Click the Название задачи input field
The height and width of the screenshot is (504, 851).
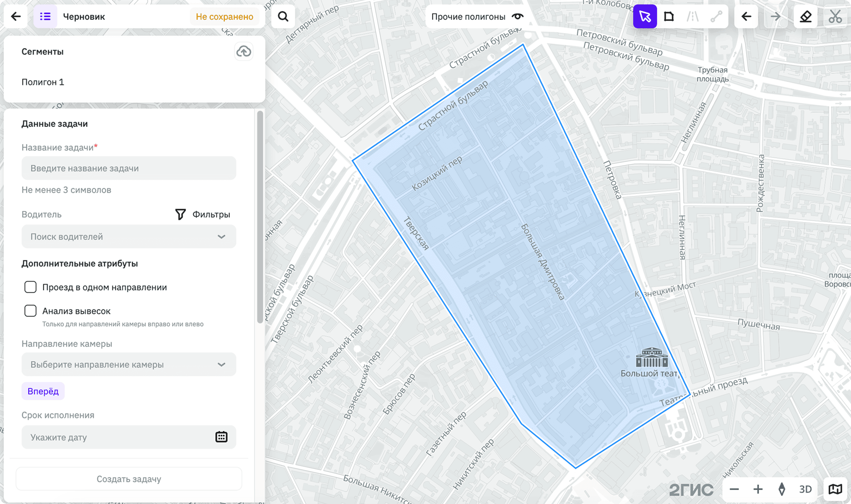pos(129,168)
